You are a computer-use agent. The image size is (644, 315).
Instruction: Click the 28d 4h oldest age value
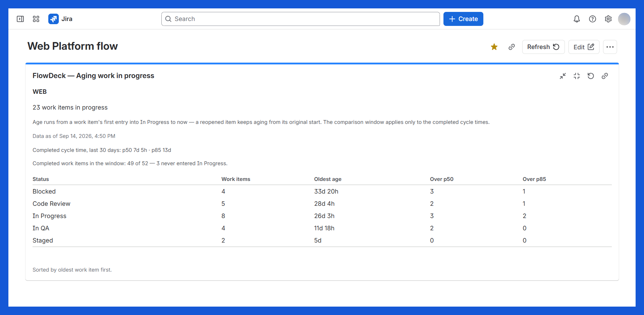click(324, 204)
